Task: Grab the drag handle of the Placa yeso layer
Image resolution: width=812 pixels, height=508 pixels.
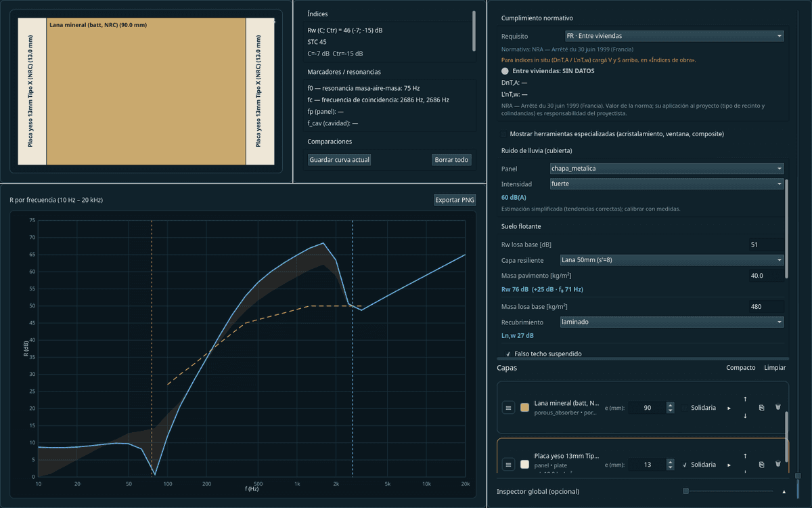Action: 509,465
